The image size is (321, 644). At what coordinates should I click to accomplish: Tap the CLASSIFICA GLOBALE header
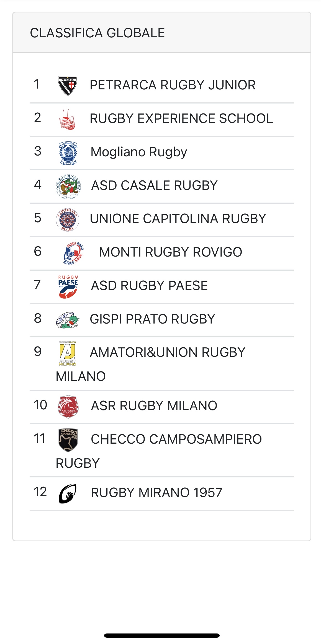click(x=97, y=33)
